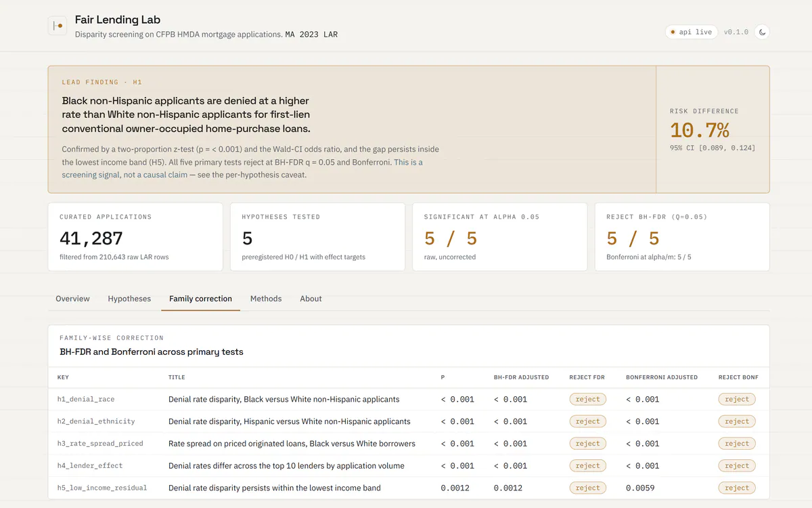Click the Fair Lending Lab logo icon
Viewport: 812px width, 508px height.
(x=58, y=26)
